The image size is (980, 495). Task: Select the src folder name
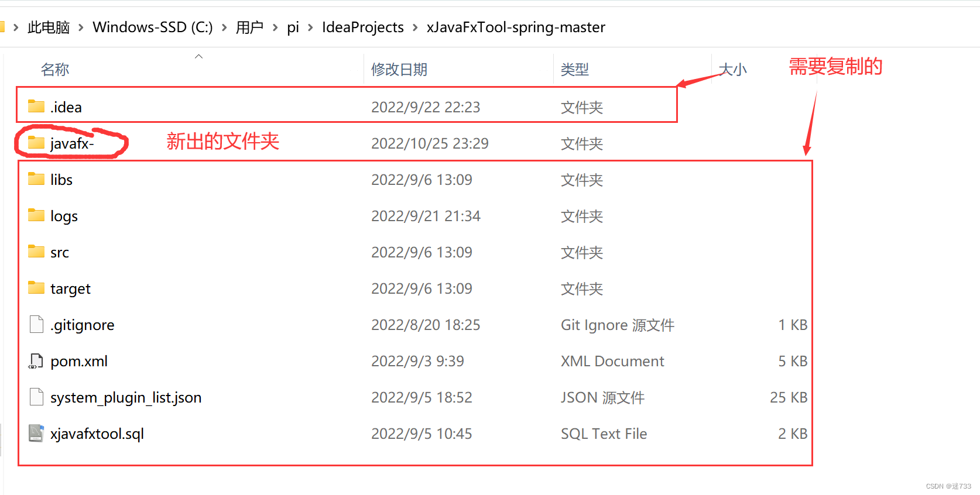click(x=60, y=253)
